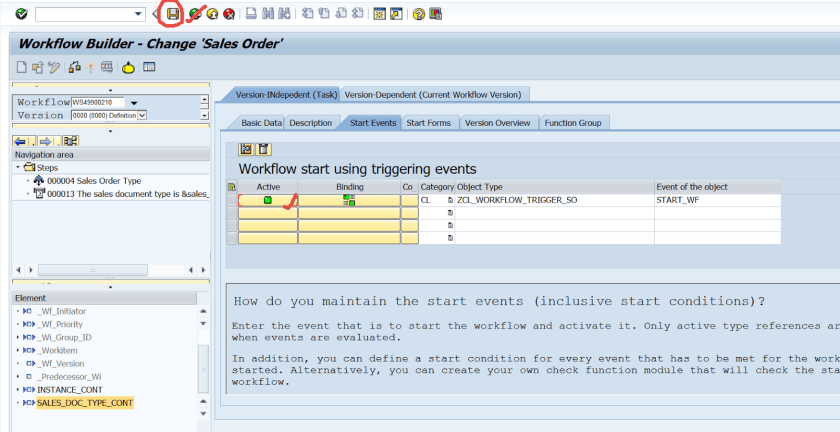Click the Print icon in the toolbar
The height and width of the screenshot is (432, 840).
tap(252, 14)
